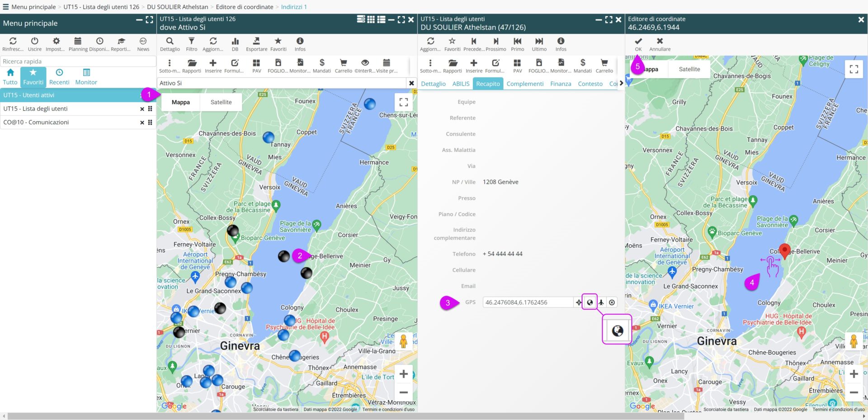This screenshot has width=868, height=420.
Task: Open Sotto-menu three-dot menu in list panel
Action: [x=170, y=63]
